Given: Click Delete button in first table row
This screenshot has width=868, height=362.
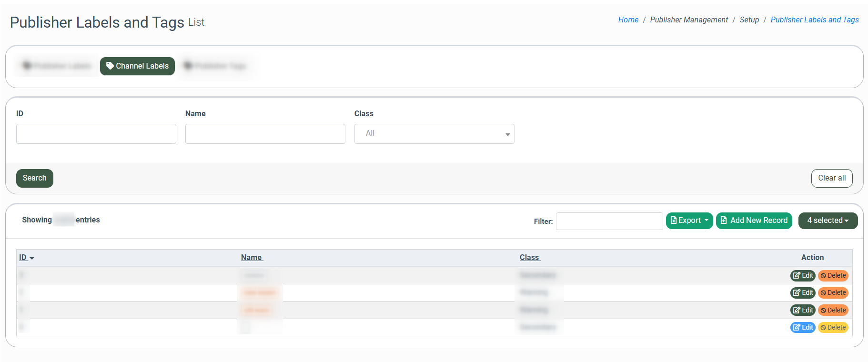Looking at the screenshot, I should click(x=833, y=276).
